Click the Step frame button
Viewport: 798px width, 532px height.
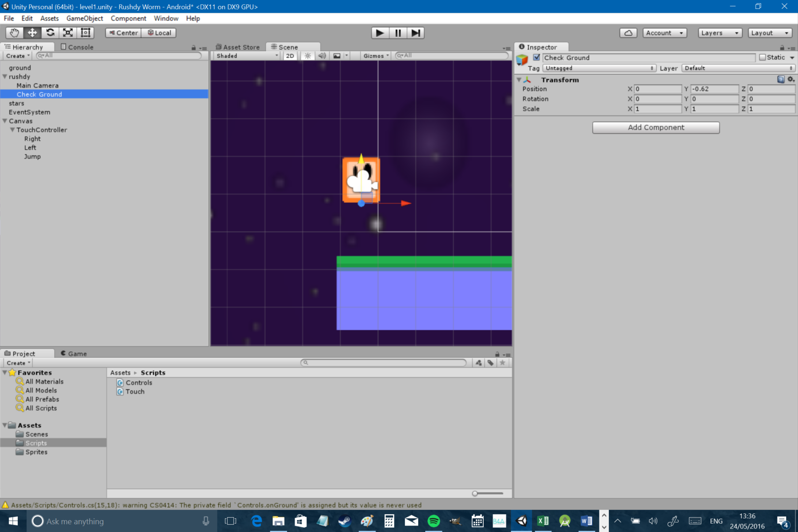point(416,33)
